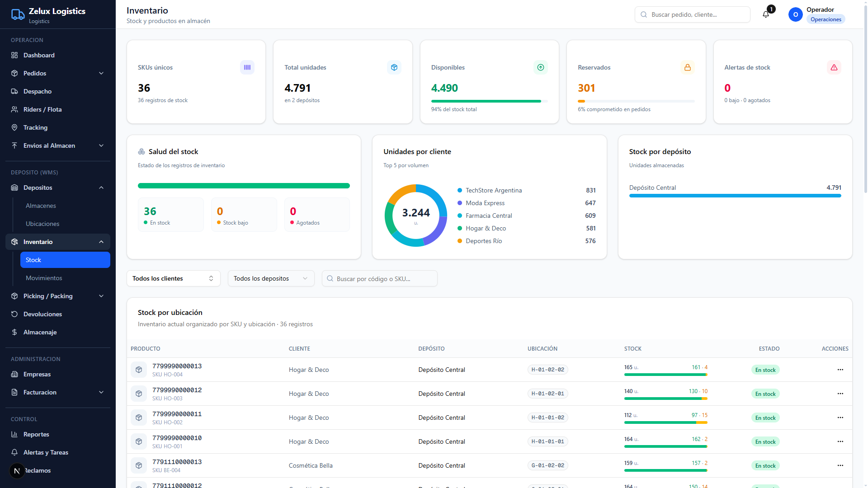Click the Operador avatar circle
Image resolution: width=868 pixels, height=488 pixels.
click(x=796, y=14)
